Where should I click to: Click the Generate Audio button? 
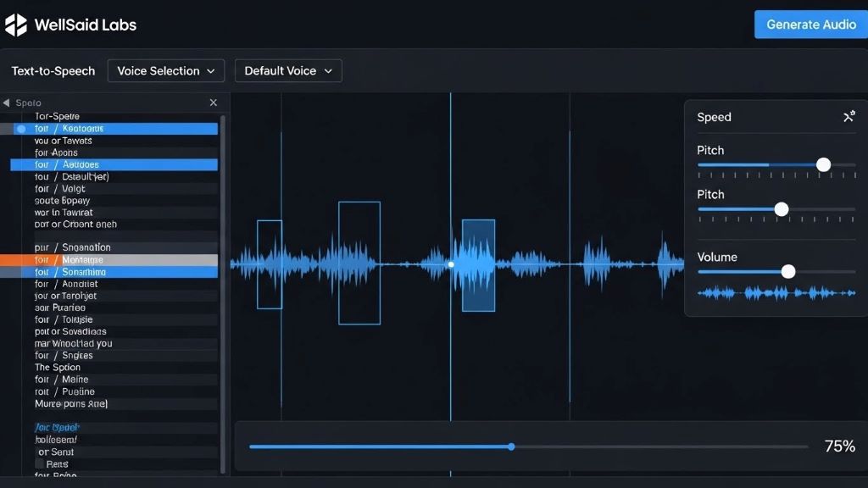click(x=810, y=25)
